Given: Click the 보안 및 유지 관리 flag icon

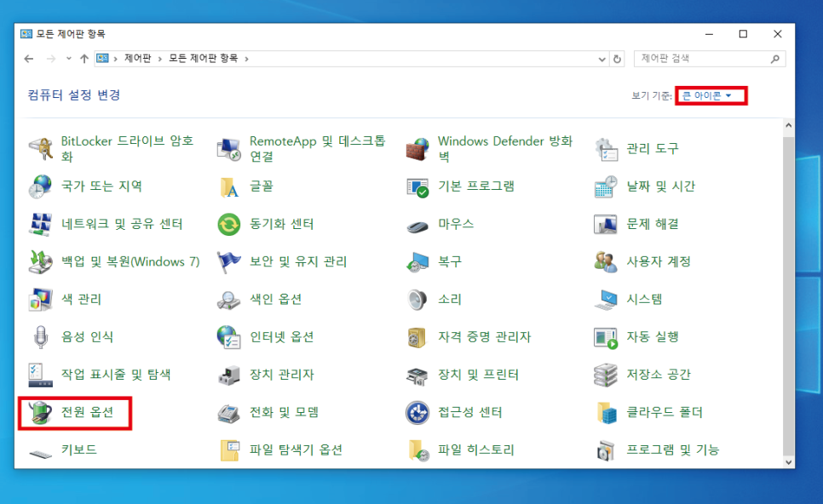Looking at the screenshot, I should pos(229,261).
